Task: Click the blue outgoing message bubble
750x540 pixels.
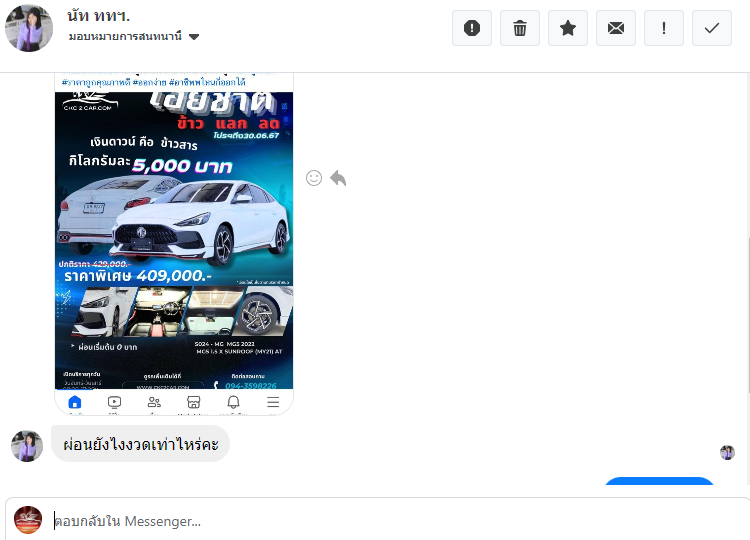Action: pyautogui.click(x=660, y=486)
